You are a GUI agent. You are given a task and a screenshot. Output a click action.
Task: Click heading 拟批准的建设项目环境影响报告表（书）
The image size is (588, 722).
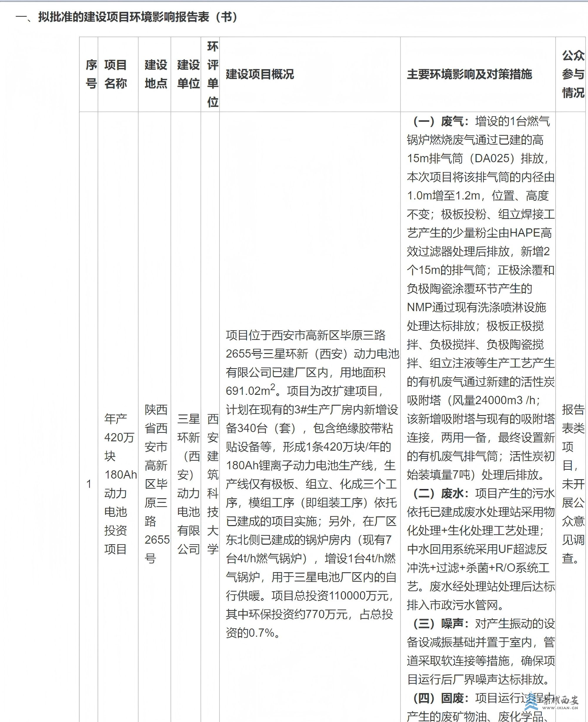138,17
